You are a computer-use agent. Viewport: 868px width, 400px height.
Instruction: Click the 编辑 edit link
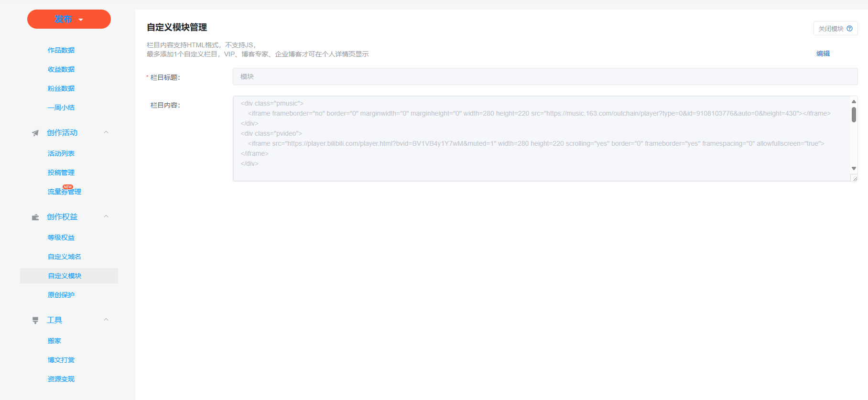click(x=823, y=54)
